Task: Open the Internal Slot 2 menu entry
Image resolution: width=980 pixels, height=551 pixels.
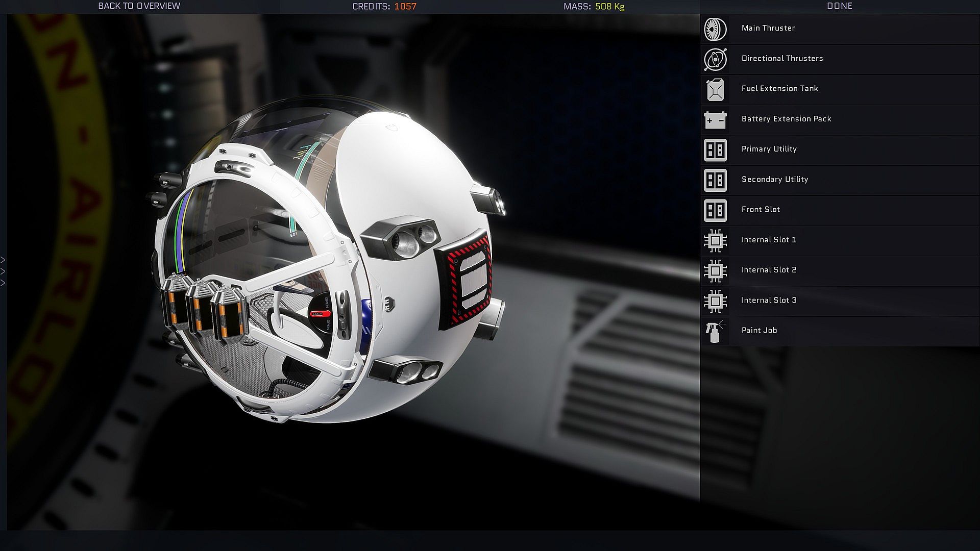Action: click(769, 270)
